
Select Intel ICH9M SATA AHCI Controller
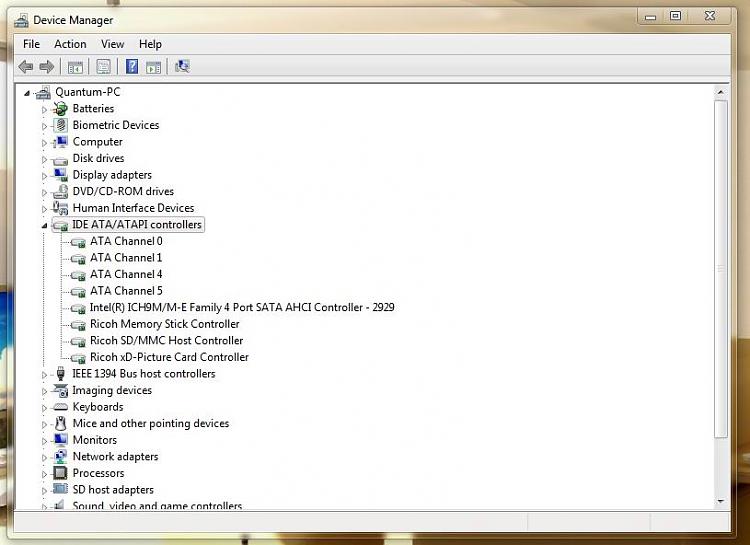coord(242,307)
